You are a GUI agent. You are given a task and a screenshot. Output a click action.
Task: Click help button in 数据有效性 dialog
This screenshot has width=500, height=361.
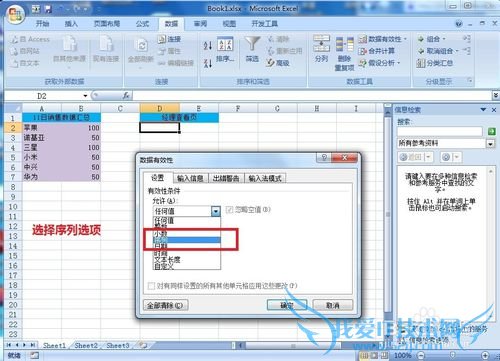coord(324,158)
